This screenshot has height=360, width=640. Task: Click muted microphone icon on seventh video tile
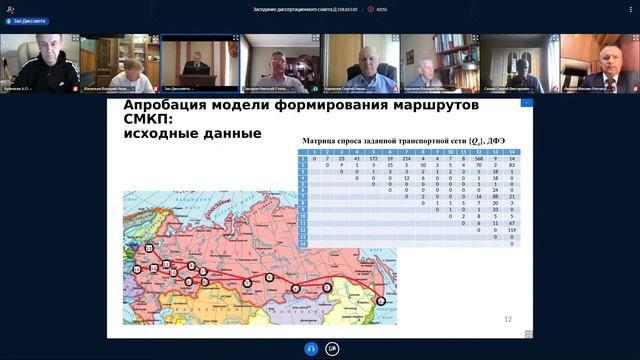pos(555,89)
